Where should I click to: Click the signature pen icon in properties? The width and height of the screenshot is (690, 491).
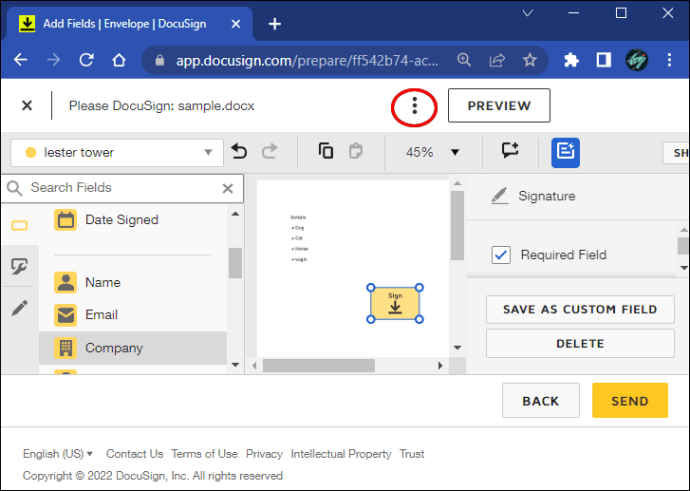tap(499, 196)
